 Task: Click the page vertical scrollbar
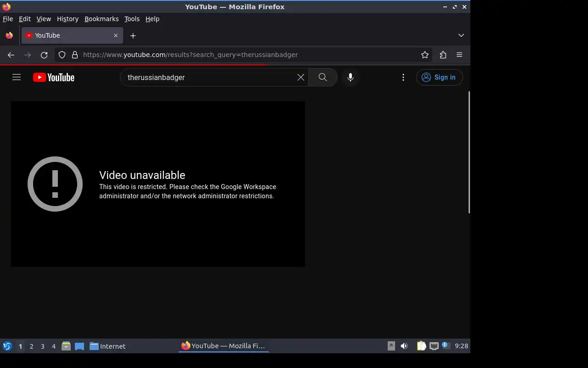pos(469,152)
